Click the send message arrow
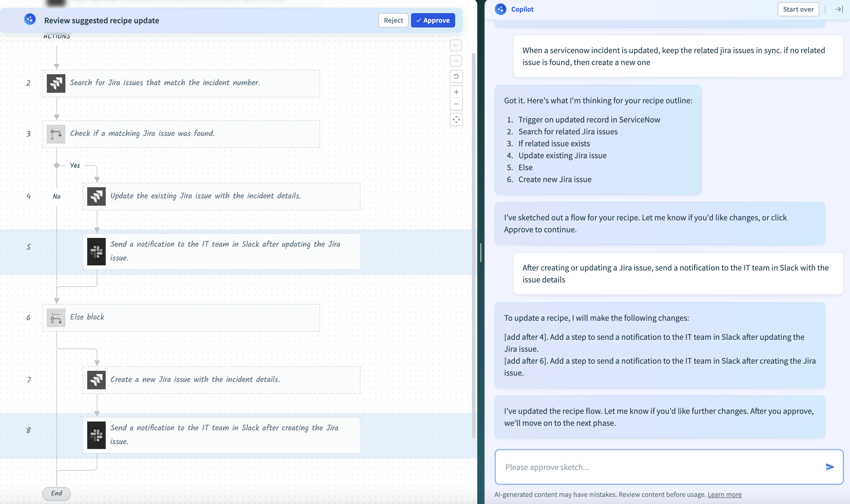This screenshot has width=850, height=504. (829, 467)
